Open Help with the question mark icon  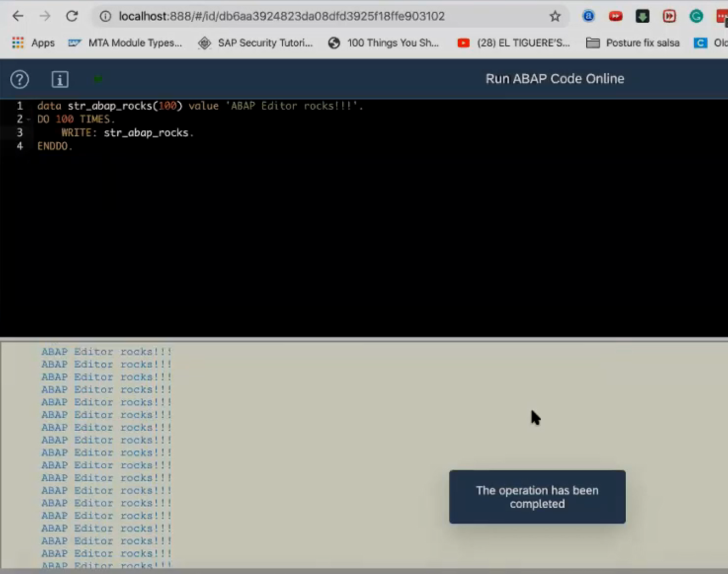click(19, 79)
